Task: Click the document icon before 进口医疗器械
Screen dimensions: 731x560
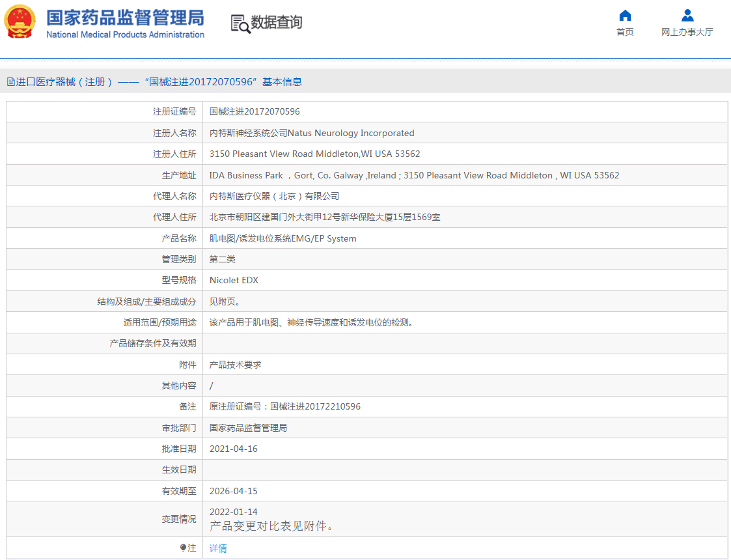Action: [10, 82]
